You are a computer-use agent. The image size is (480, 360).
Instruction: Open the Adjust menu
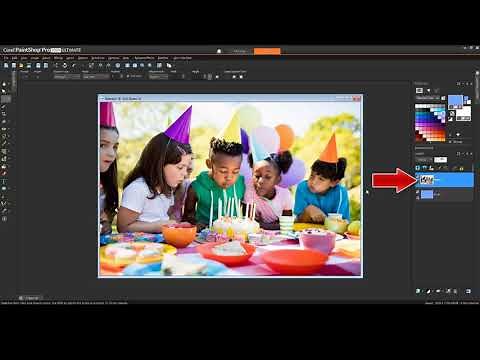point(46,58)
